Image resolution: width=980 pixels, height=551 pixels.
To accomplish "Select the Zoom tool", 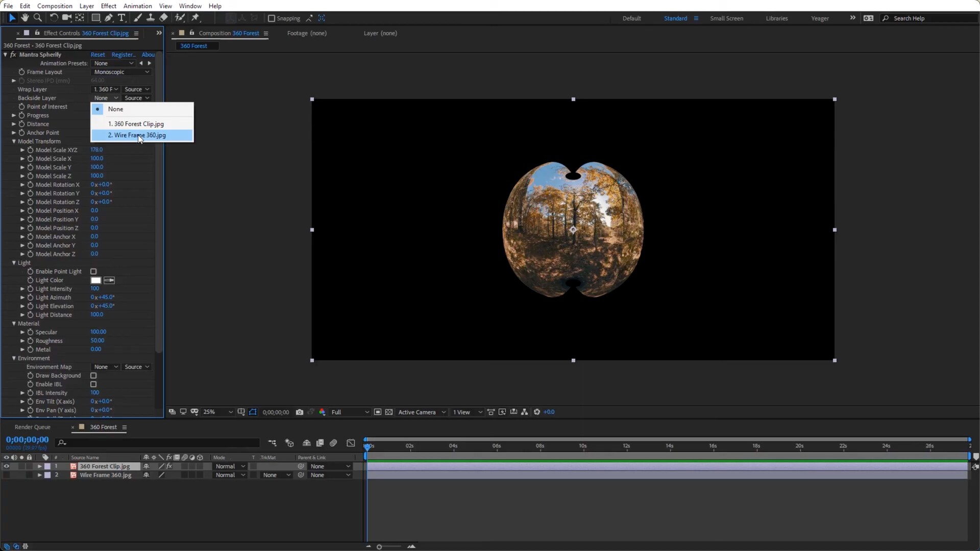I will pos(37,18).
